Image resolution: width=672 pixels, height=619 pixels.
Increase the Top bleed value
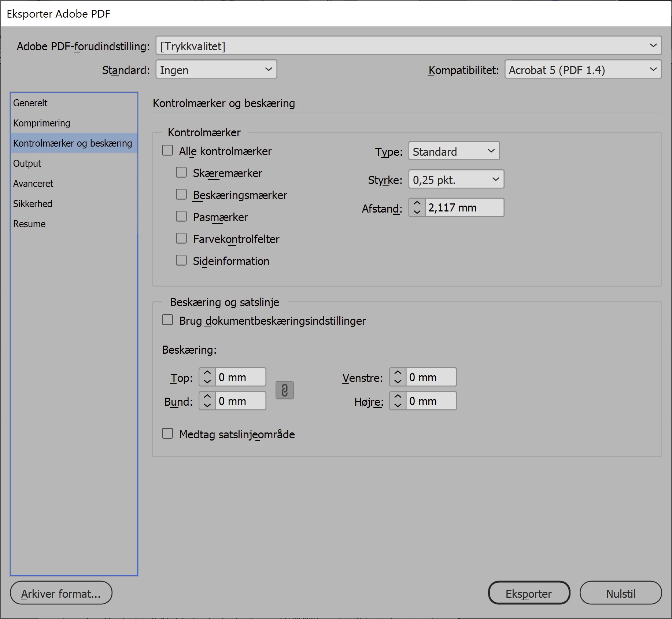click(x=207, y=373)
